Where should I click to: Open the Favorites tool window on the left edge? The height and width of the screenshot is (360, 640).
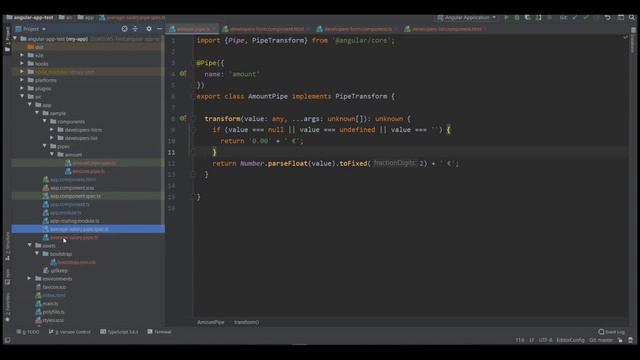7,307
